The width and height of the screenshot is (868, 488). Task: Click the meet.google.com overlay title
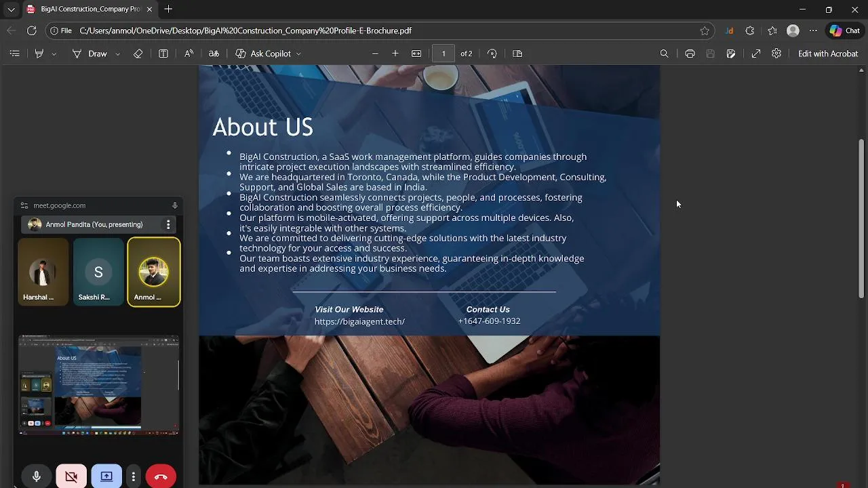(x=60, y=205)
